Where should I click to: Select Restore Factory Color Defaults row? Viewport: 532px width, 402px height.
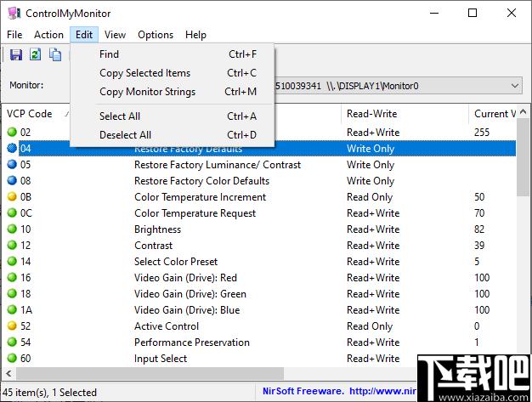point(261,181)
